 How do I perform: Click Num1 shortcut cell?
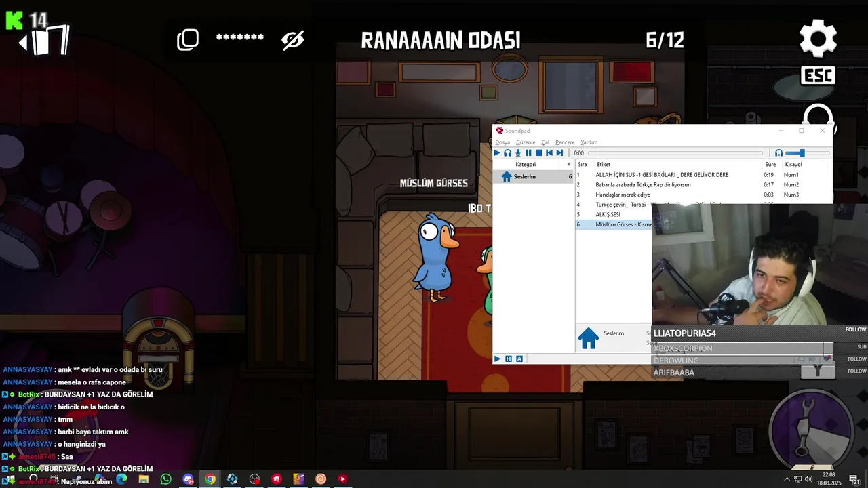tap(791, 175)
